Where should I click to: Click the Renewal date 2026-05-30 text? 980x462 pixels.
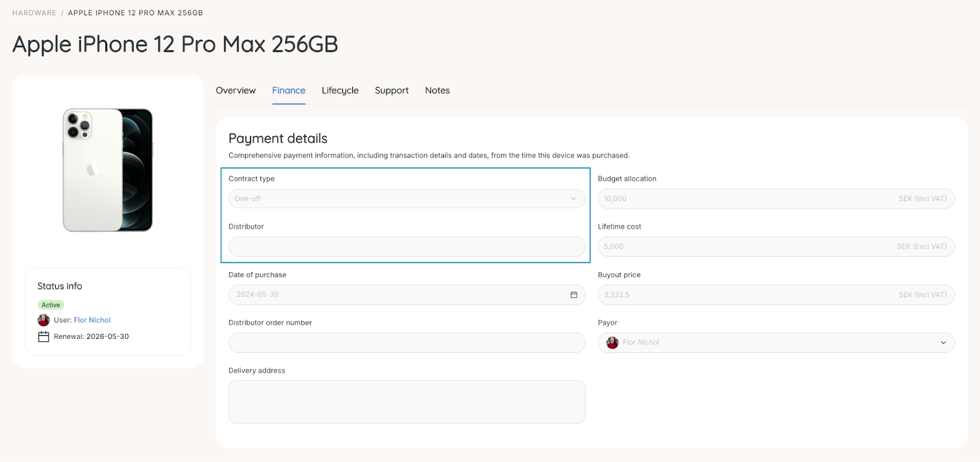click(108, 336)
